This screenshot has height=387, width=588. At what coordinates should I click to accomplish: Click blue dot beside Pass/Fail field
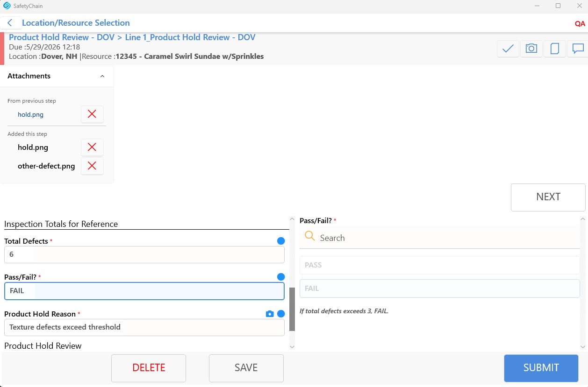tap(281, 277)
